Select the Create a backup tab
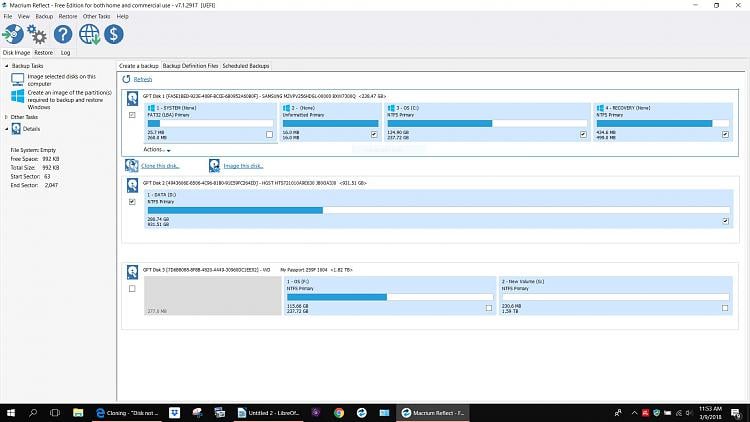 pyautogui.click(x=139, y=66)
